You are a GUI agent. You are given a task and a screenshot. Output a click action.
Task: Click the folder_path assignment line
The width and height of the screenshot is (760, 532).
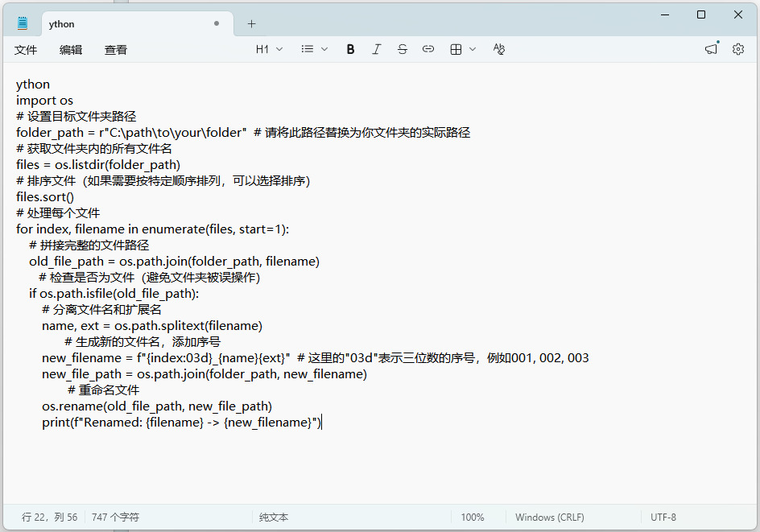pos(243,132)
